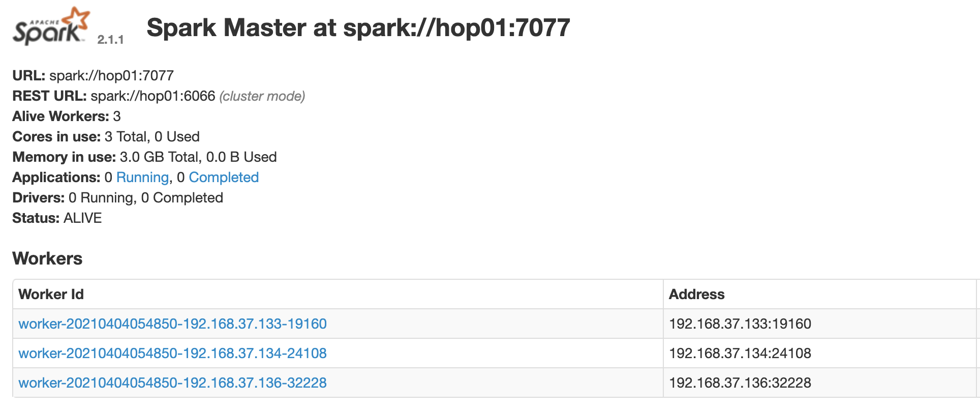Click the Memory in use summary line
The height and width of the screenshot is (409, 980).
pos(144,157)
